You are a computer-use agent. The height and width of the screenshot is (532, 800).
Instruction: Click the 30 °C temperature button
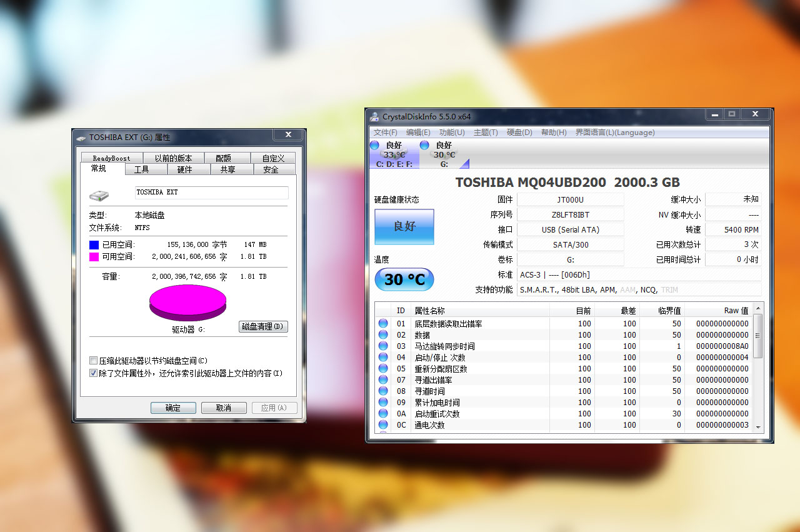coord(404,279)
